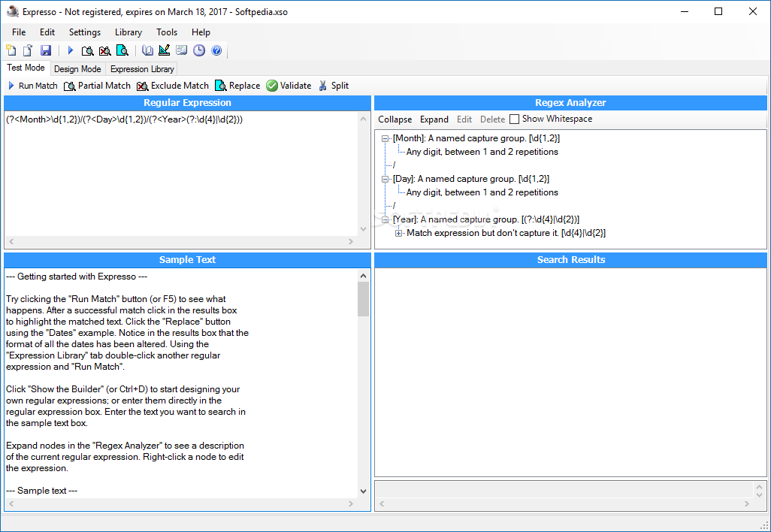Open the Library menu
This screenshot has width=771, height=532.
click(x=128, y=32)
